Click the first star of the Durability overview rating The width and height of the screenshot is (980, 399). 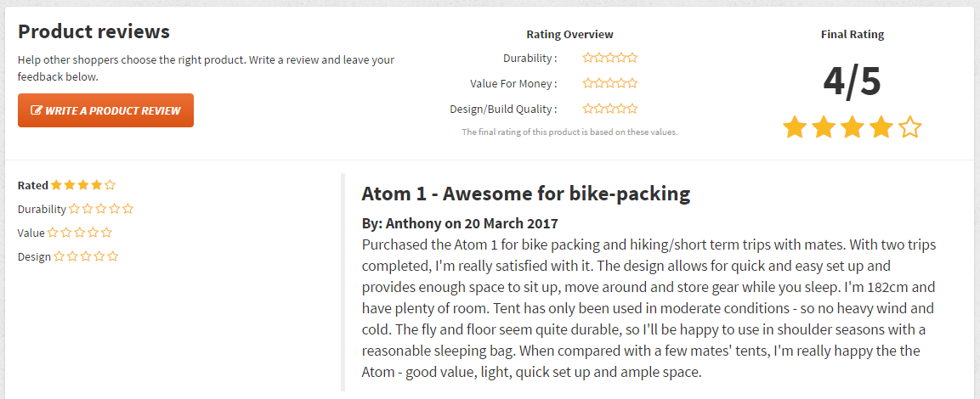(588, 58)
